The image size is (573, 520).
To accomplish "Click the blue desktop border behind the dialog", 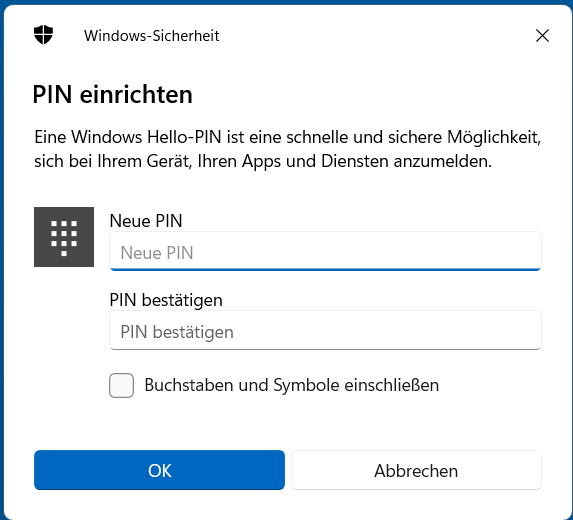I will tap(1, 256).
